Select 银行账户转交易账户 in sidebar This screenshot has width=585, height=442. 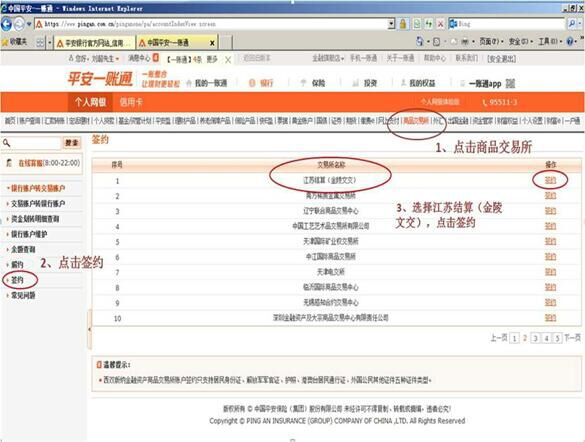[38, 188]
